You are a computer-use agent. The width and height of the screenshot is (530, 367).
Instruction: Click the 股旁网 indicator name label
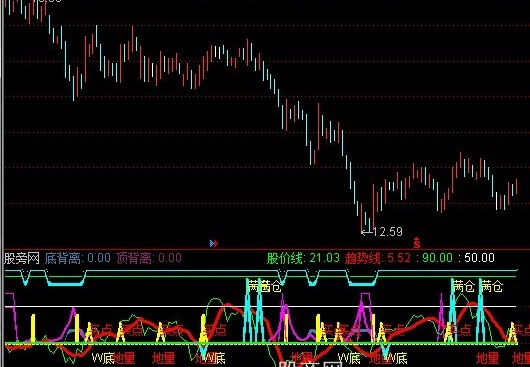22,258
